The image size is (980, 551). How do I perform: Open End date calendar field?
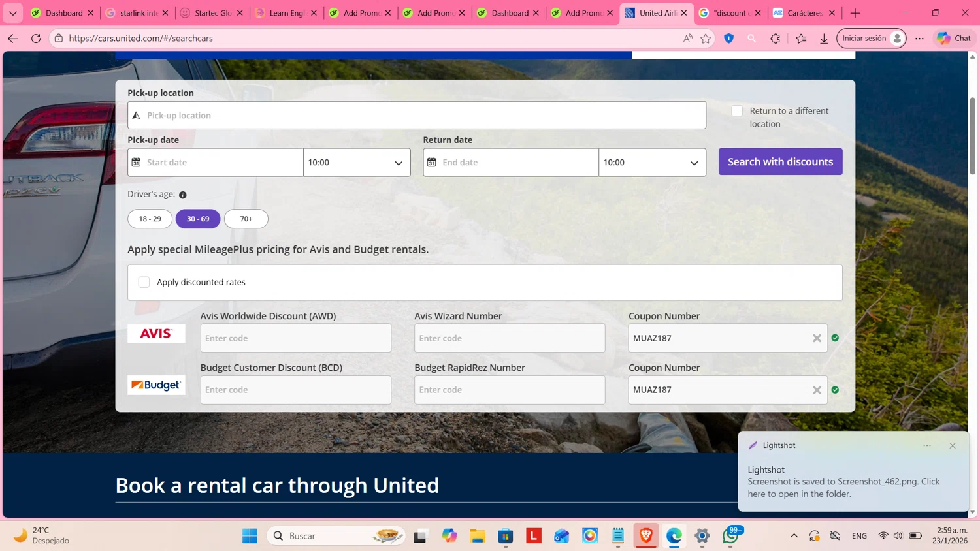(x=511, y=162)
